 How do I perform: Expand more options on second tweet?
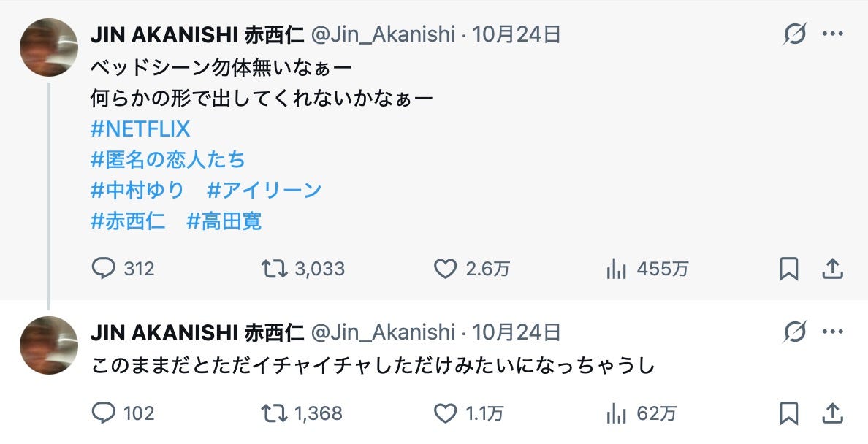pos(833,333)
